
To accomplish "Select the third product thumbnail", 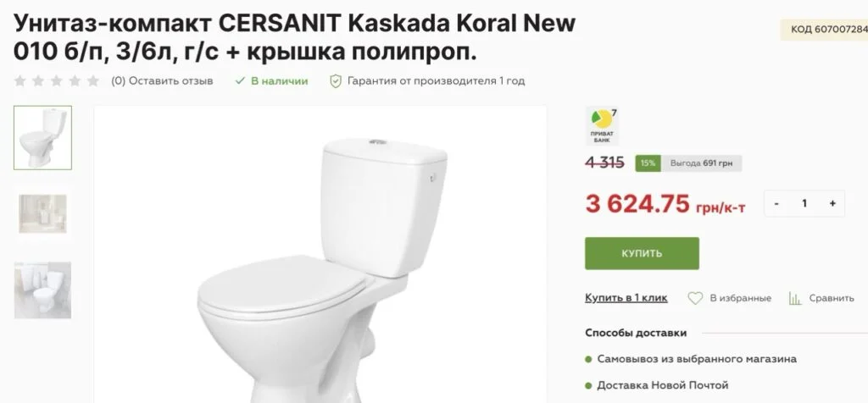I will click(42, 290).
